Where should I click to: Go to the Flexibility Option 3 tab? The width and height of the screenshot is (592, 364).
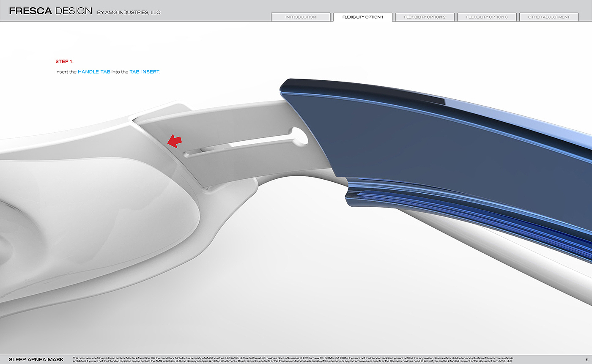pyautogui.click(x=487, y=17)
